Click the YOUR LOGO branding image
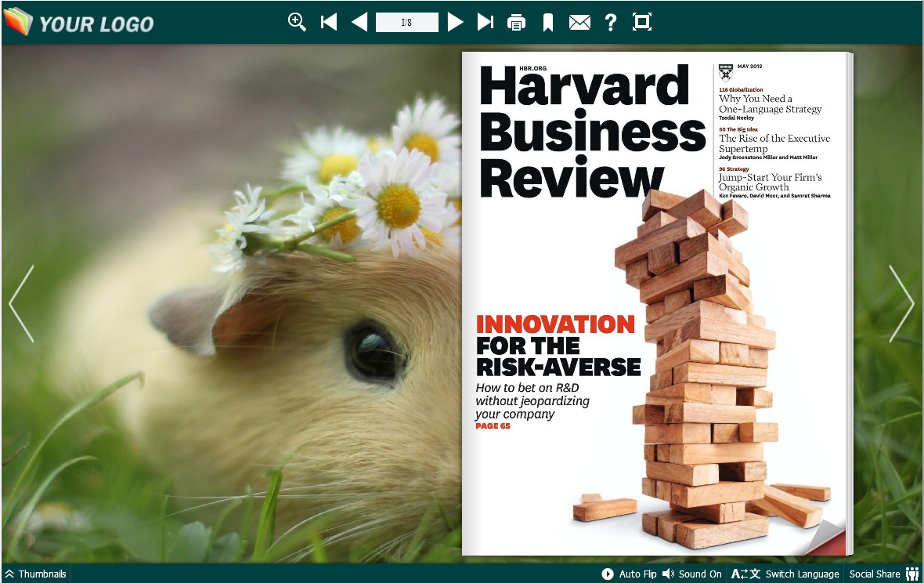The width and height of the screenshot is (924, 583). tap(79, 22)
